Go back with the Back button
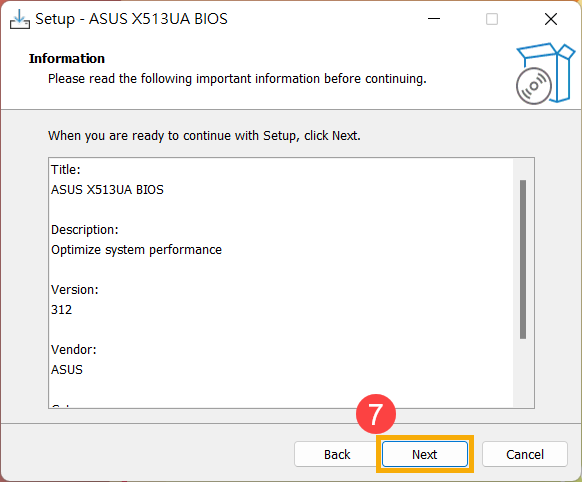 tap(337, 454)
